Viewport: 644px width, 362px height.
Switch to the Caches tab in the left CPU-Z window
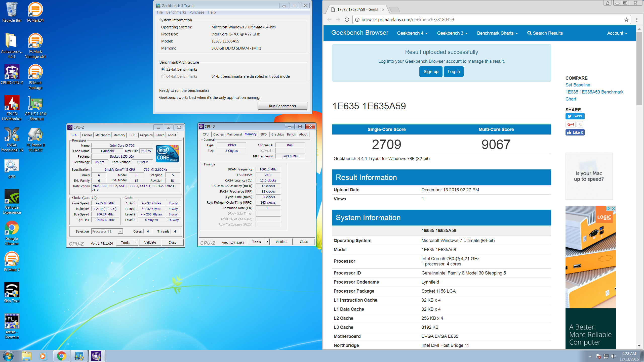click(x=87, y=135)
